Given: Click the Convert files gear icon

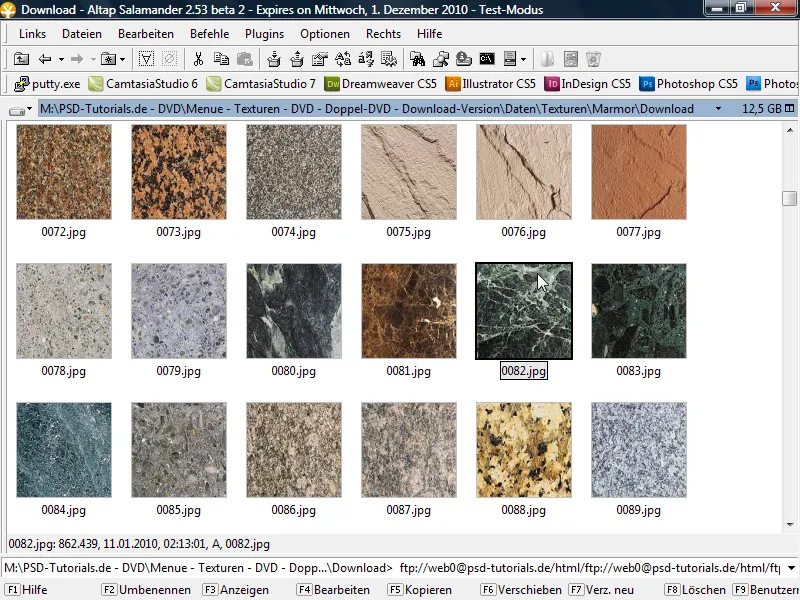Looking at the screenshot, I should tap(389, 59).
